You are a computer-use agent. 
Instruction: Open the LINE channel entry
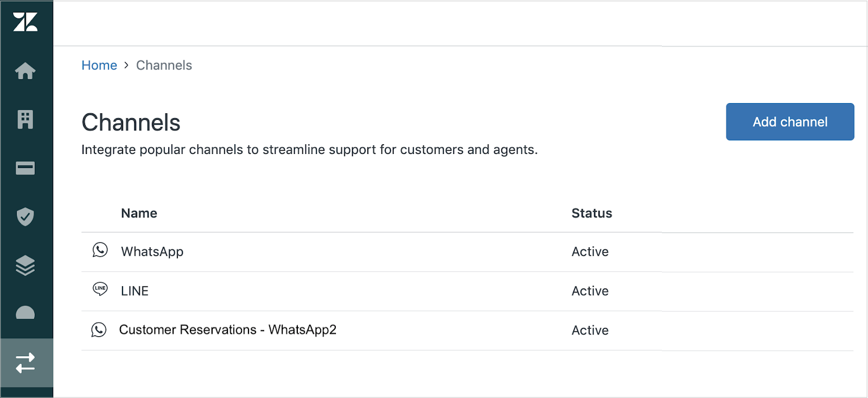click(135, 291)
